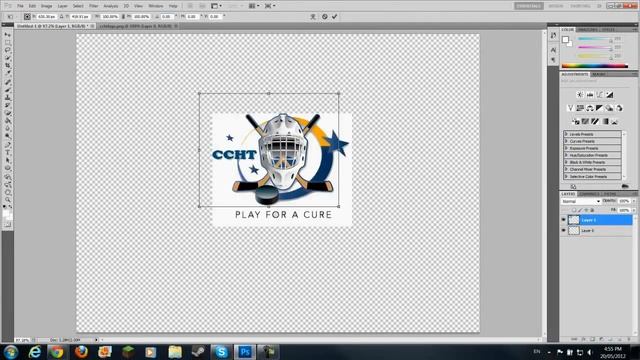Add a Threshold adjustment
Viewport: 640px width, 360px height.
pos(595,122)
